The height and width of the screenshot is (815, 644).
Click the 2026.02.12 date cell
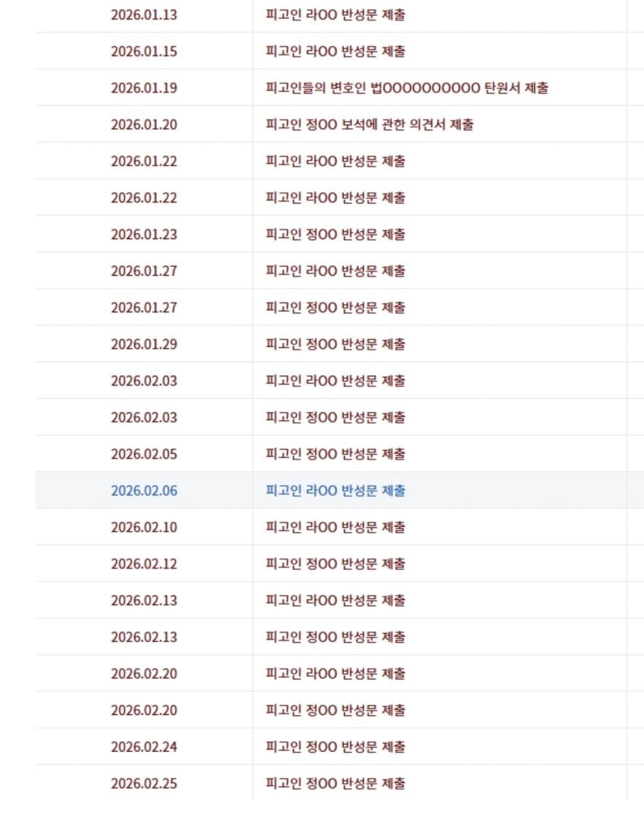point(144,563)
